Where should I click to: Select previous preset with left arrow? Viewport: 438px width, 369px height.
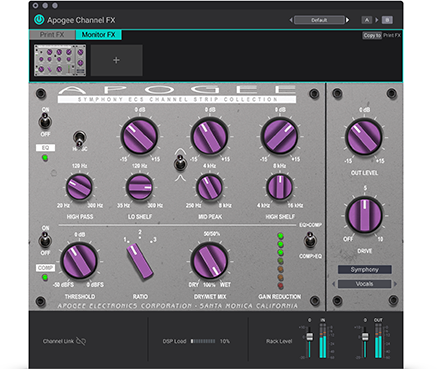pos(291,20)
